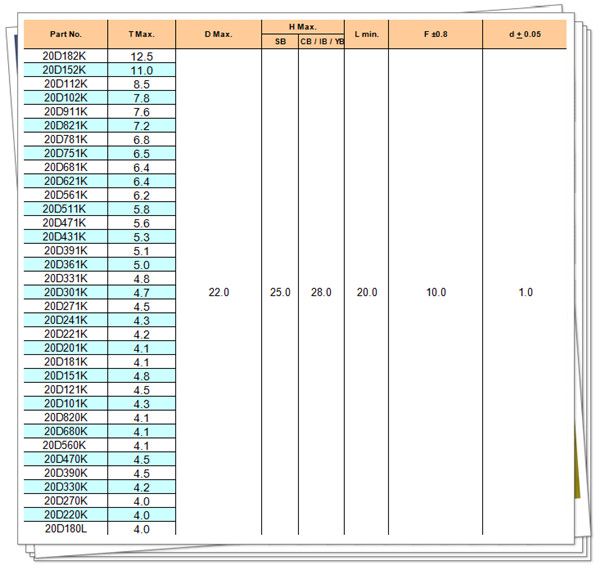Image resolution: width=600 pixels, height=565 pixels.
Task: Select the F ±0.8 column header
Action: pyautogui.click(x=435, y=34)
